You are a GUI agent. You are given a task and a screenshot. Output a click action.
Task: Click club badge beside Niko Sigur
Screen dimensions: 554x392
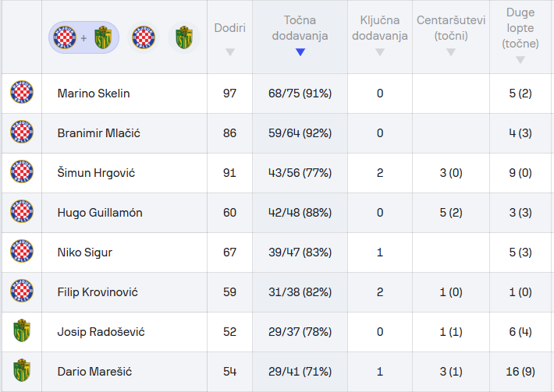(21, 253)
